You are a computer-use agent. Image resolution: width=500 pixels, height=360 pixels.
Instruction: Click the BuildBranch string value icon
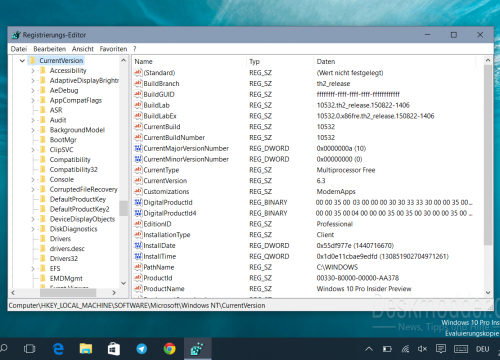[x=138, y=83]
